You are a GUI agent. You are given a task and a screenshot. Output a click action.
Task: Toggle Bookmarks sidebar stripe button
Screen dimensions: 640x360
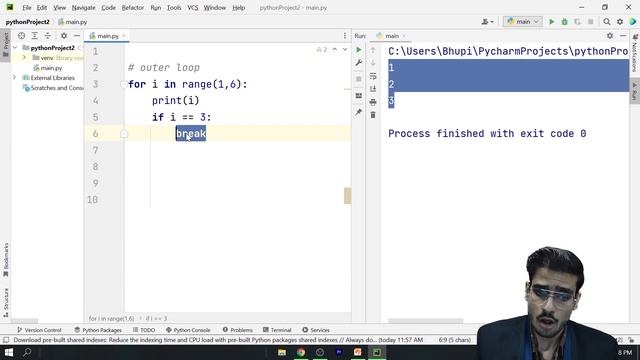tap(5, 260)
